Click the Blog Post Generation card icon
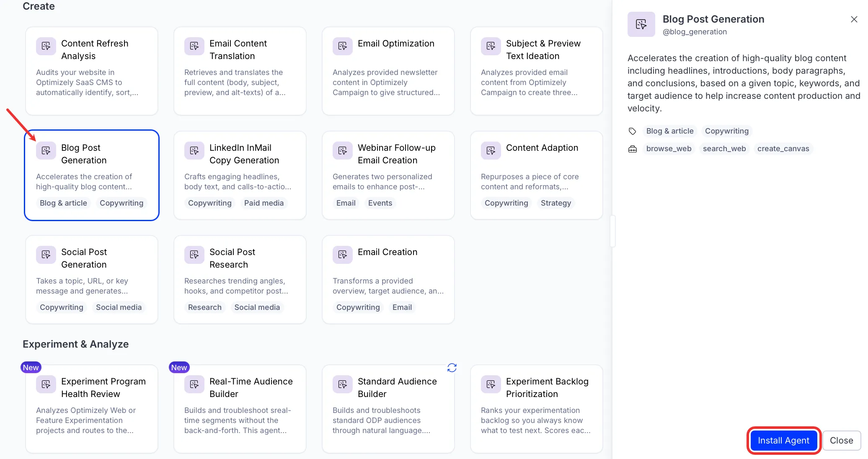 [46, 150]
